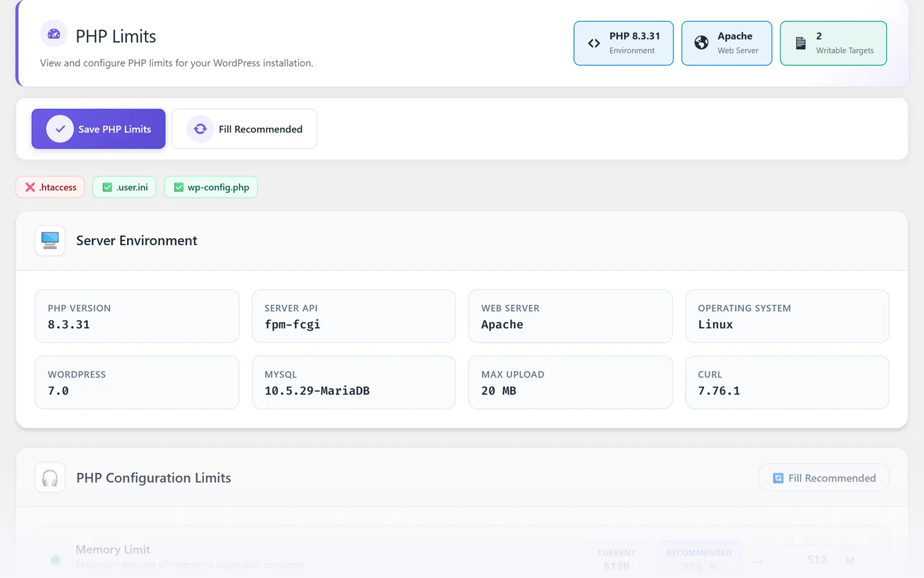Click the Web Server value Apache
This screenshot has height=578, width=924.
click(502, 325)
